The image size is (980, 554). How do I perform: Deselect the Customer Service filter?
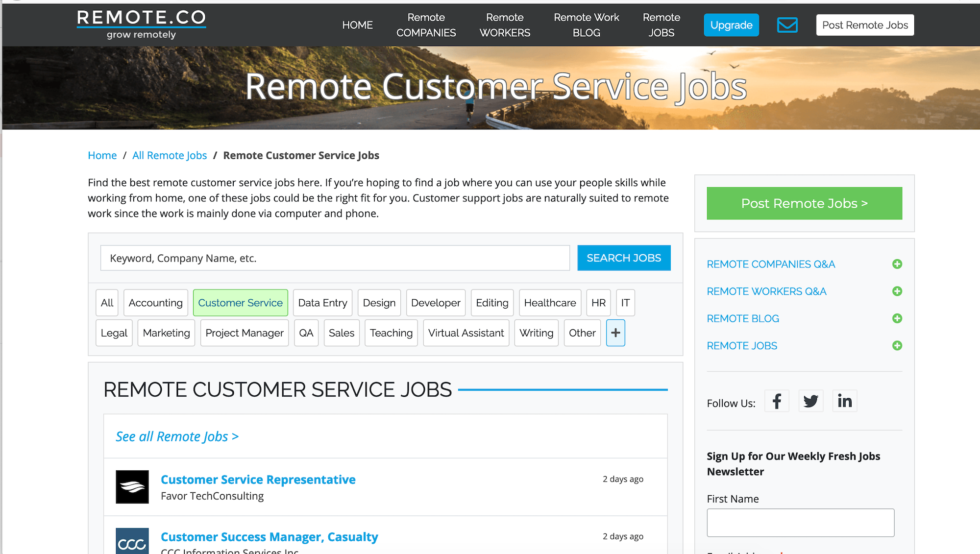[x=240, y=302]
